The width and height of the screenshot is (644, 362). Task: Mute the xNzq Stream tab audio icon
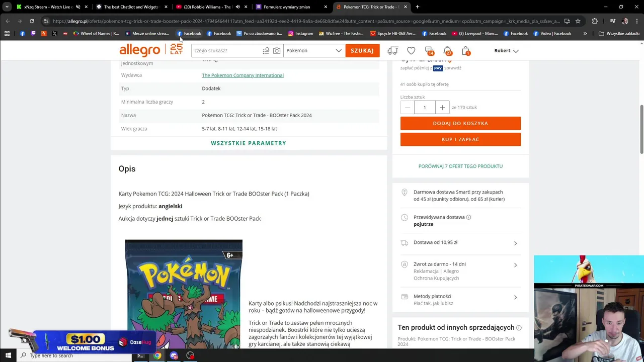pyautogui.click(x=78, y=7)
